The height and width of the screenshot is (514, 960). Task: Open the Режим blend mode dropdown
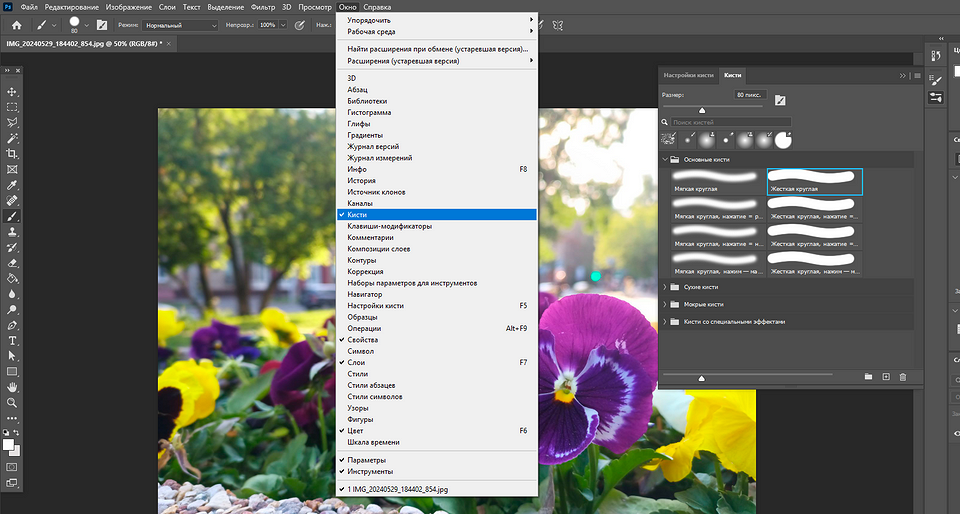point(181,24)
